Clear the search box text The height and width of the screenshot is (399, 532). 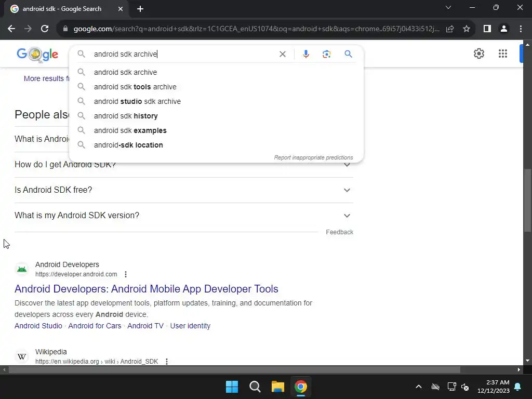coord(282,54)
